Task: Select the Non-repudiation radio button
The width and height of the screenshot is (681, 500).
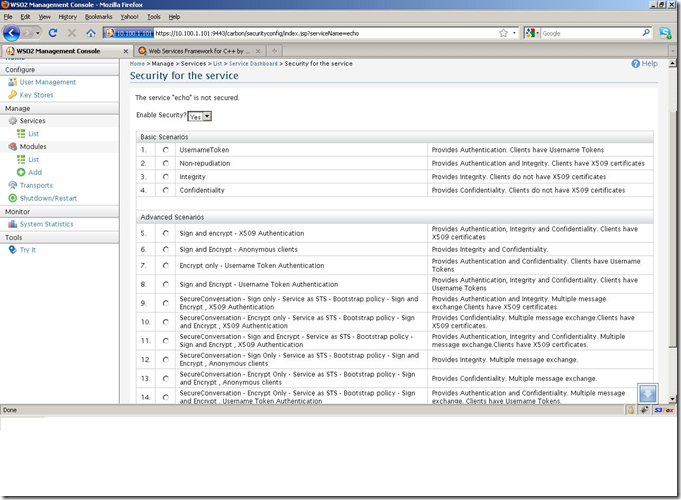Action: click(x=165, y=163)
